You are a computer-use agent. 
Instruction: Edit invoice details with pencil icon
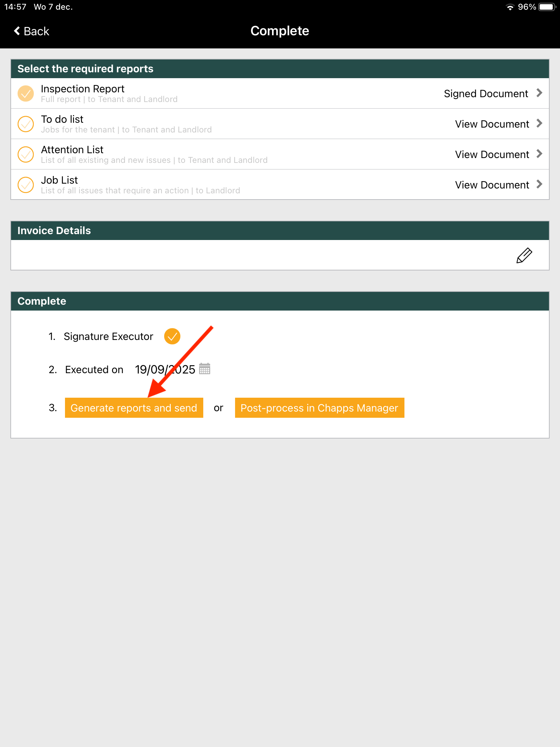(x=524, y=256)
